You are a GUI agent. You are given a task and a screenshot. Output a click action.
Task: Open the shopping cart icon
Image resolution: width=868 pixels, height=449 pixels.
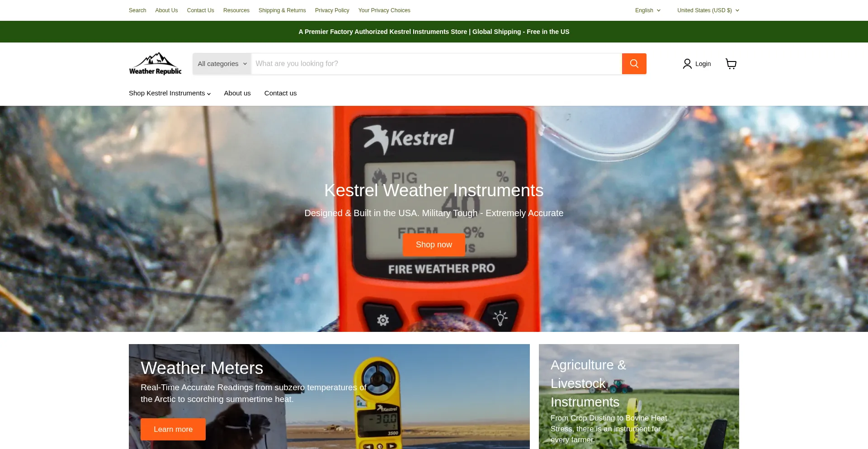731,64
